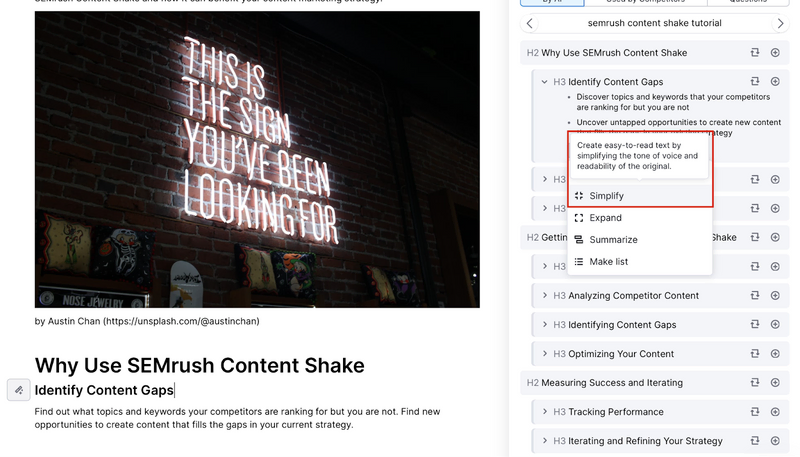Image resolution: width=800 pixels, height=457 pixels.
Task: Regenerate the H2 row ending in 'Shake' below the menu
Action: 755,237
